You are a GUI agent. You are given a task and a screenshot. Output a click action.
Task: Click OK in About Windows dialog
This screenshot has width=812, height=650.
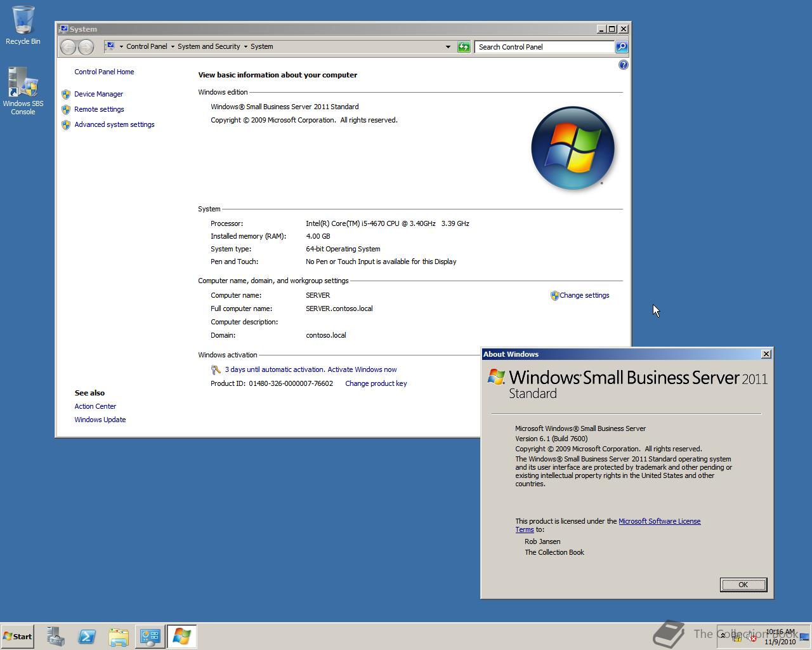click(743, 585)
